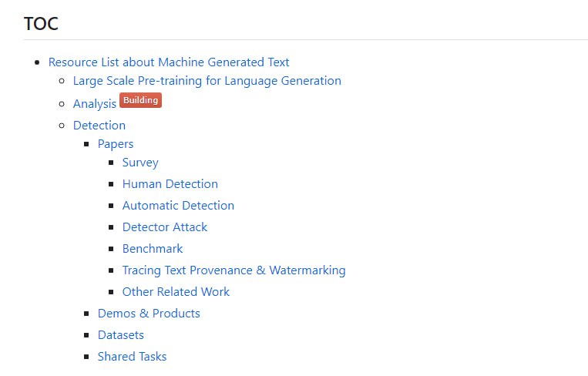Screen dimensions: 588x376
Task: Open the Resource List about Machine Generated Text link
Action: tap(169, 62)
